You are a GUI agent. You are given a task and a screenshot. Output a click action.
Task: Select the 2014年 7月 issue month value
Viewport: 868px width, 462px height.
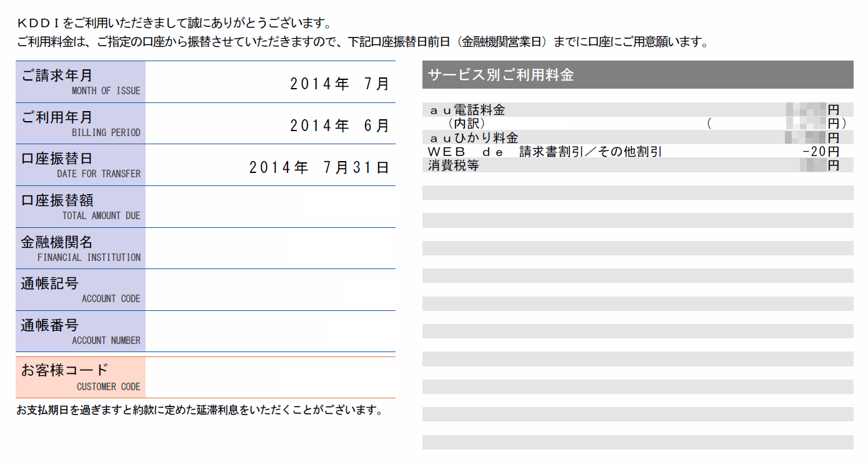(x=339, y=82)
